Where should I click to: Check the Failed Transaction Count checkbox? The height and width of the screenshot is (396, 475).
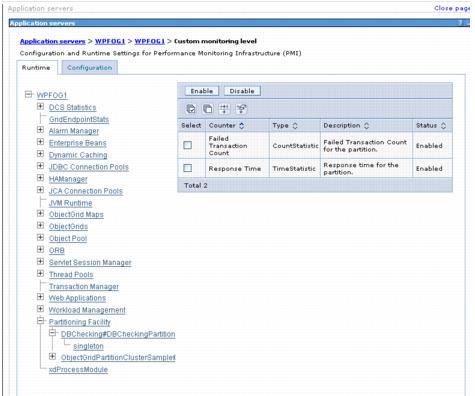point(188,145)
